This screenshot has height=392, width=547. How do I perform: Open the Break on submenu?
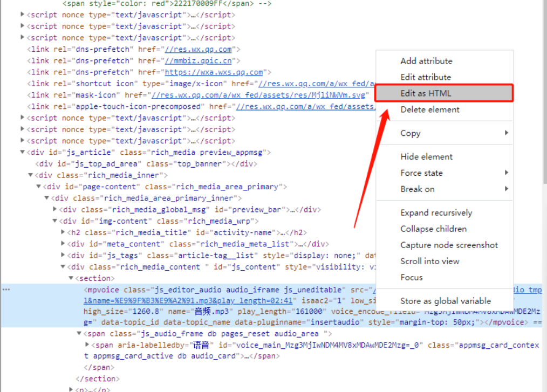click(444, 189)
